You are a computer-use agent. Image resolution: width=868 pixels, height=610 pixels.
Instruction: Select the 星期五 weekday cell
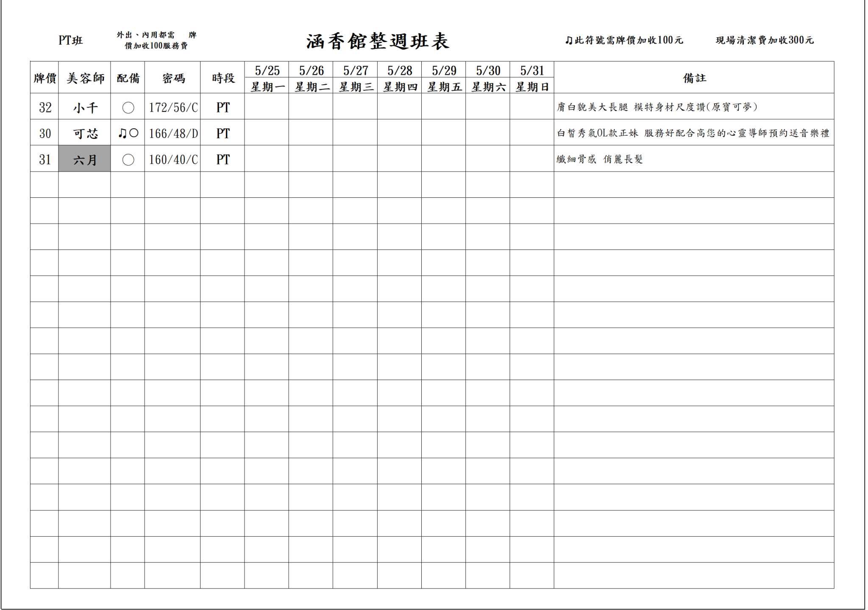[x=444, y=86]
